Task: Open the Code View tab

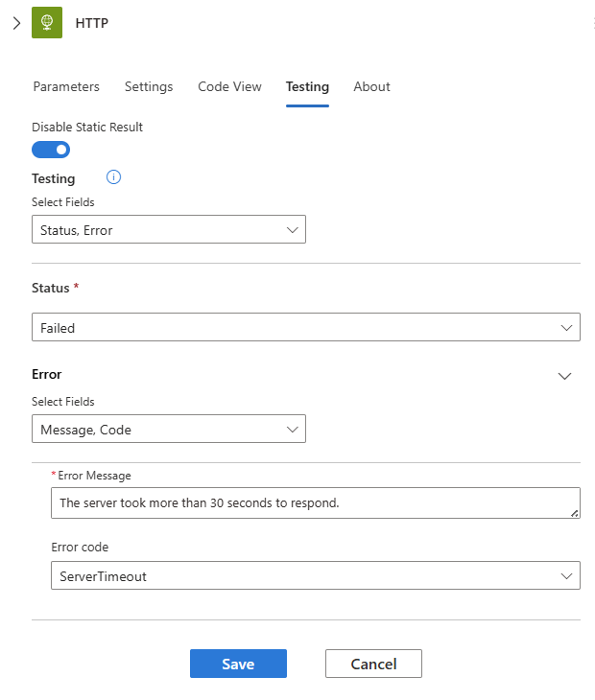Action: tap(229, 86)
